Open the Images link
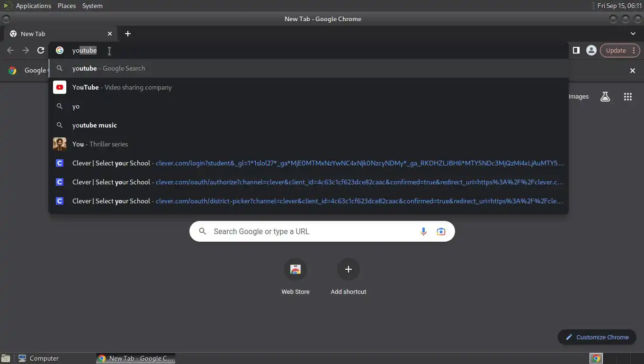This screenshot has width=644, height=364. tap(579, 97)
